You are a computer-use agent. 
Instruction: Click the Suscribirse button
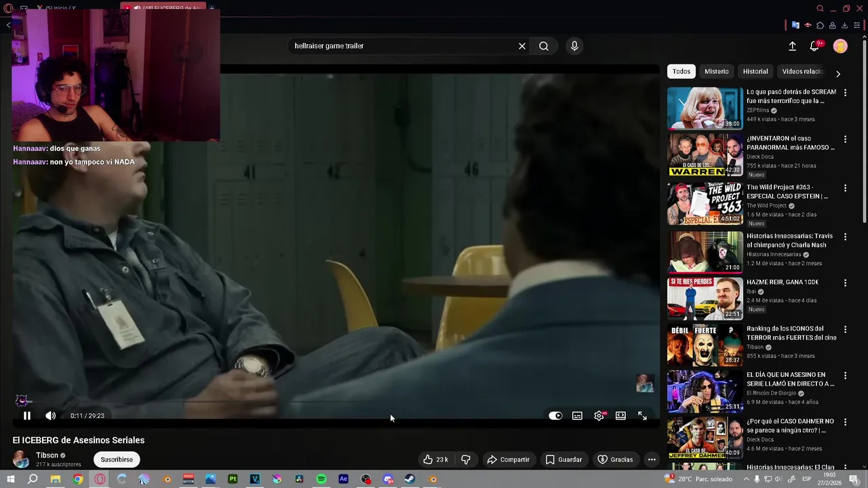tap(117, 460)
